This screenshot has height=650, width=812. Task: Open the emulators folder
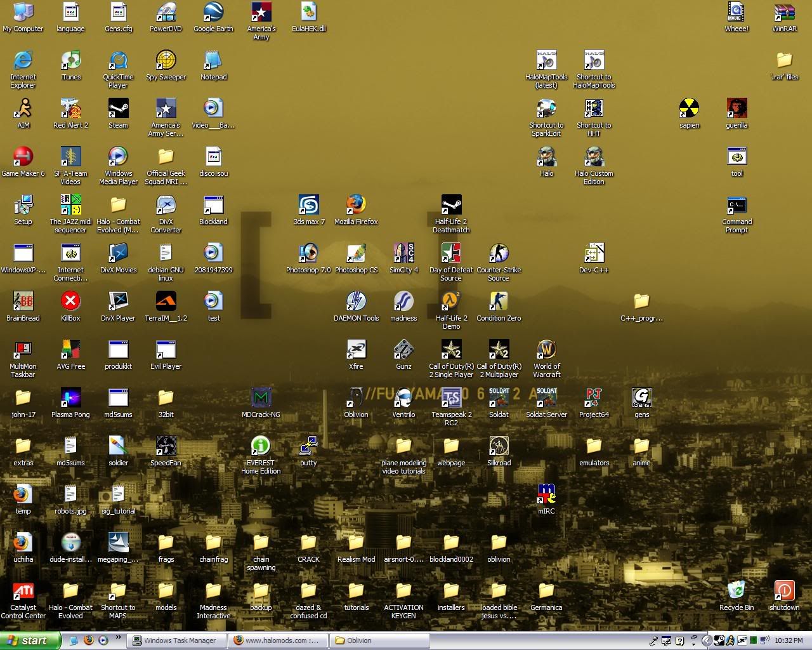[594, 451]
